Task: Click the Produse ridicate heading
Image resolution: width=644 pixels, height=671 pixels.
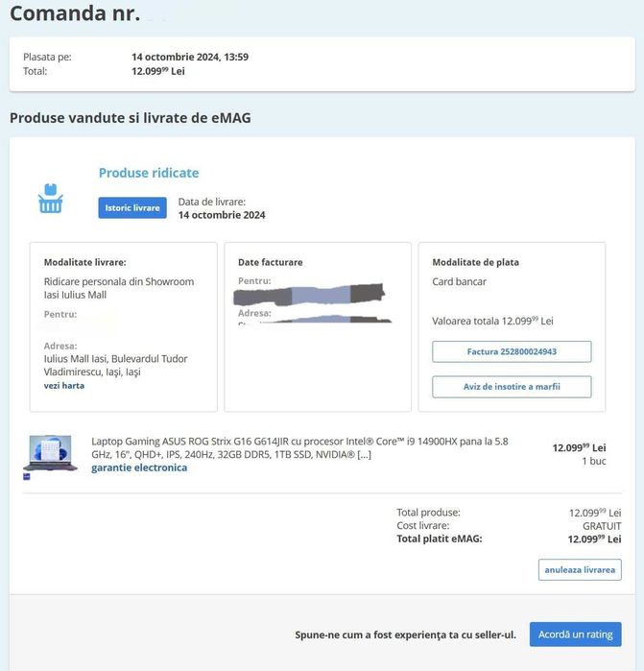Action: 149,173
